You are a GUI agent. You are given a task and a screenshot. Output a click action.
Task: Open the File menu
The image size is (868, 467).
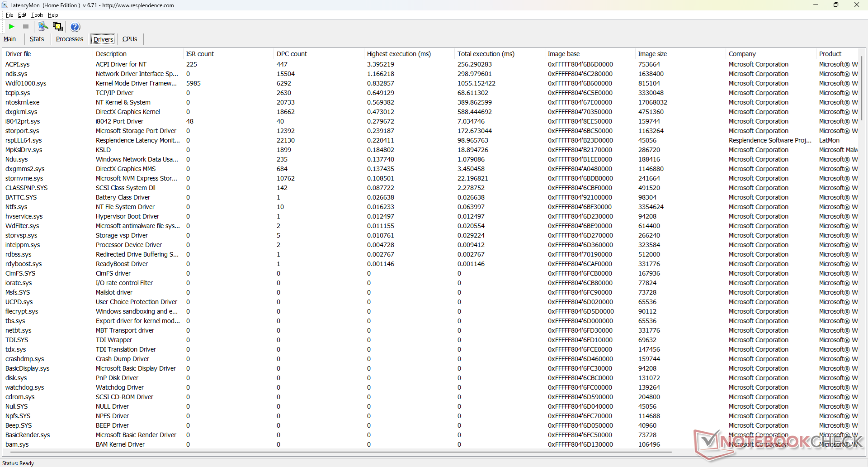coord(9,15)
